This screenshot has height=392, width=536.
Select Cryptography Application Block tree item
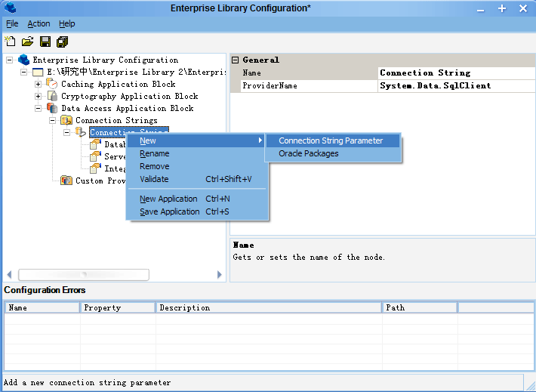coord(130,96)
